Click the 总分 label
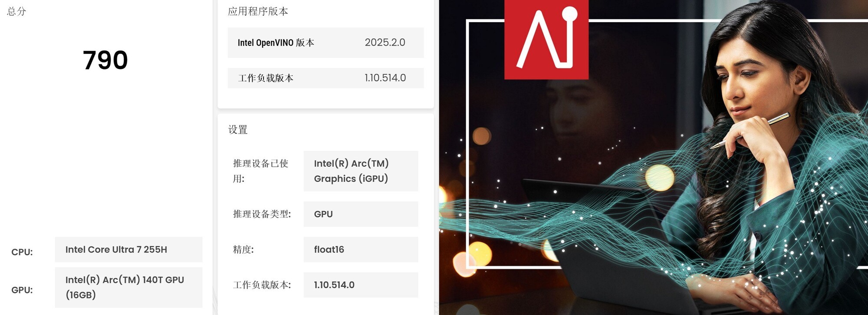The width and height of the screenshot is (868, 315). pyautogui.click(x=16, y=11)
